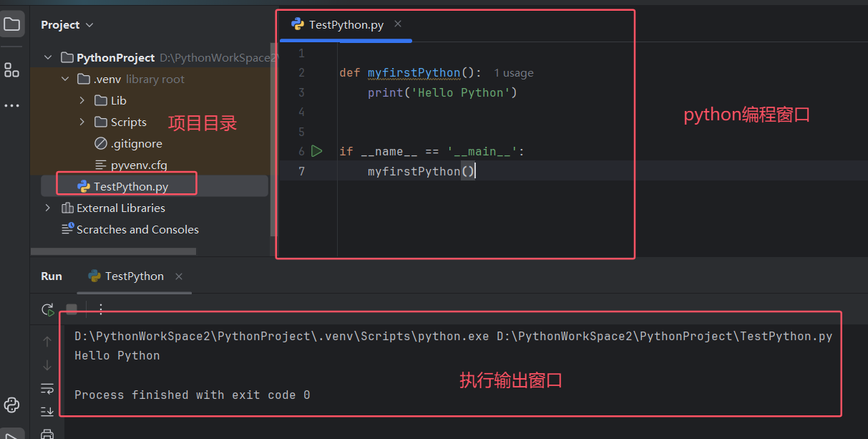
Task: Toggle soft-wrap in the run console
Action: (47, 388)
